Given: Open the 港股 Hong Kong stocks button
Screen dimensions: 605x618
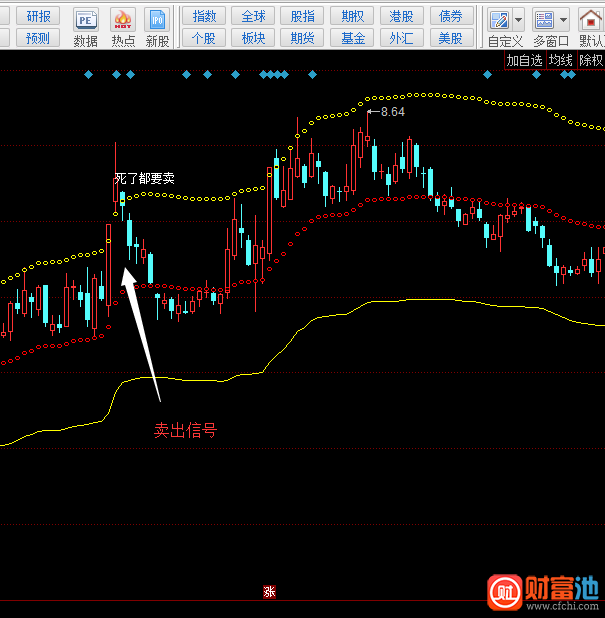Looking at the screenshot, I should pyautogui.click(x=402, y=17).
